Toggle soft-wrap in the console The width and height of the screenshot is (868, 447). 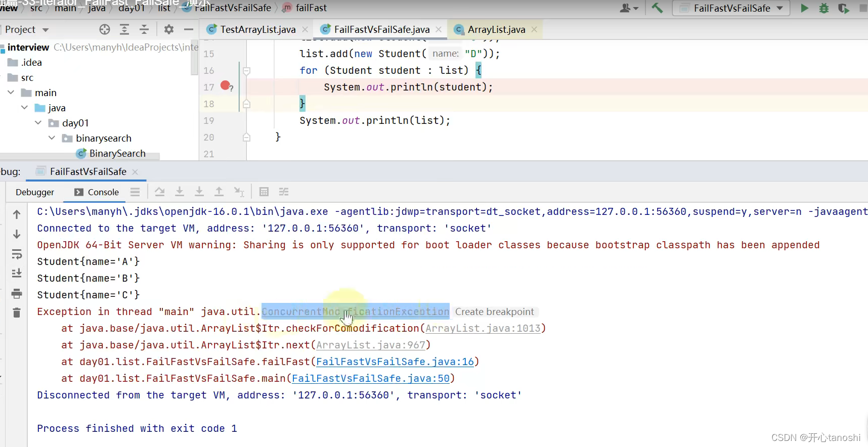coord(17,254)
